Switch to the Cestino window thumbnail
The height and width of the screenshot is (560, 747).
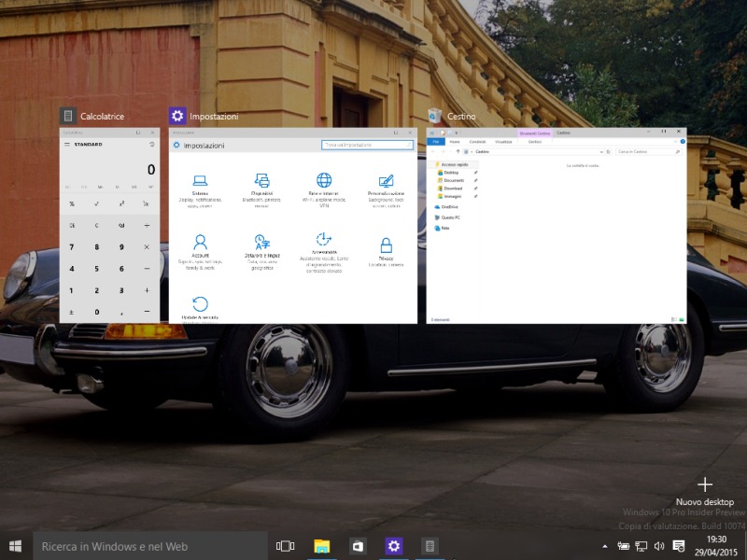(x=556, y=226)
